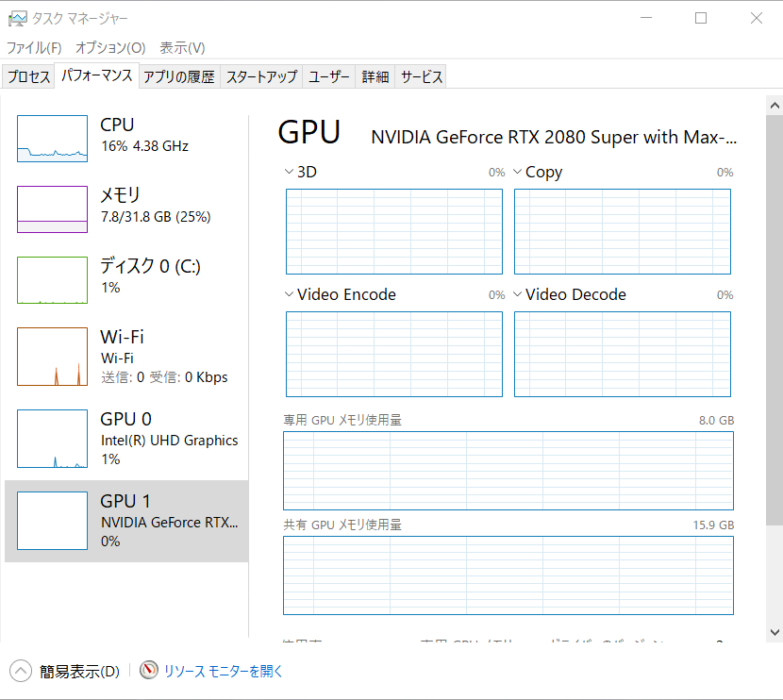This screenshot has height=700, width=783.
Task: Minimize the Task Manager window
Action: (x=646, y=18)
